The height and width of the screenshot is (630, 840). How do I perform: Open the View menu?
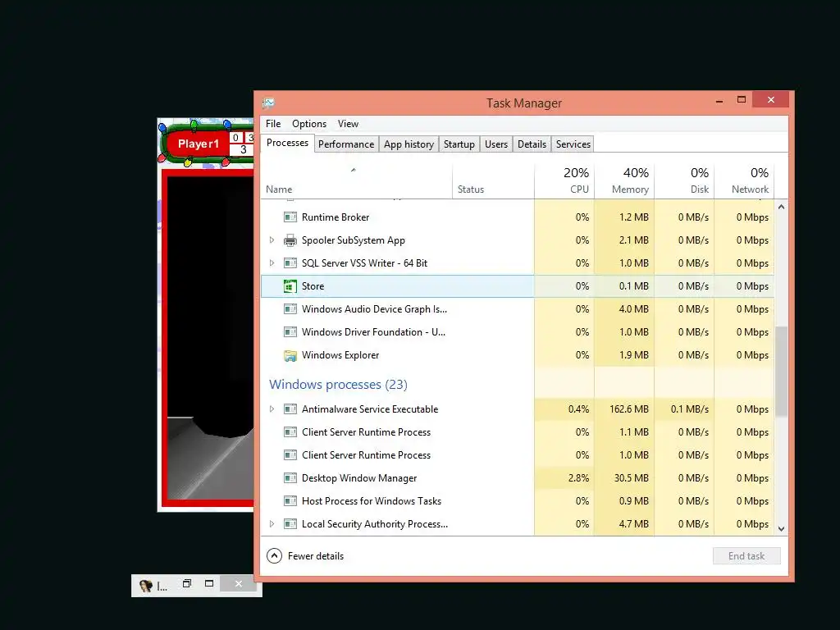[x=348, y=124]
